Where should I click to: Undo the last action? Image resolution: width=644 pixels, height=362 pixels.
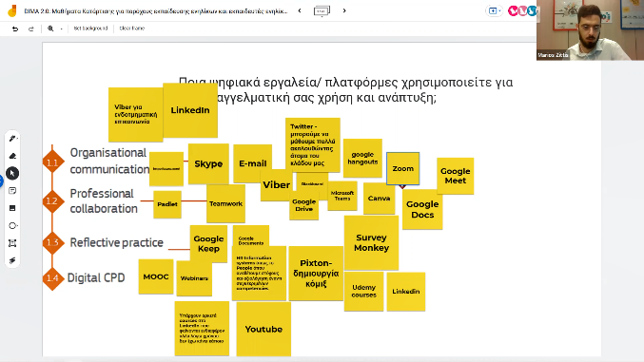pos(15,29)
